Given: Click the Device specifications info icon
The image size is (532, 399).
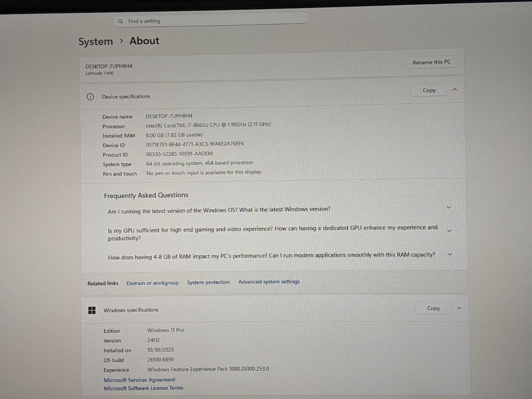Looking at the screenshot, I should 90,97.
